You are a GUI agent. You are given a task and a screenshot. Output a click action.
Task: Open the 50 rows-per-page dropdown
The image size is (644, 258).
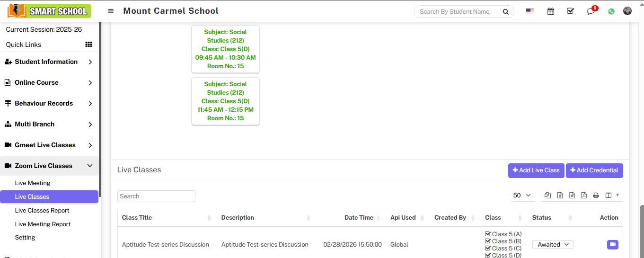point(522,196)
